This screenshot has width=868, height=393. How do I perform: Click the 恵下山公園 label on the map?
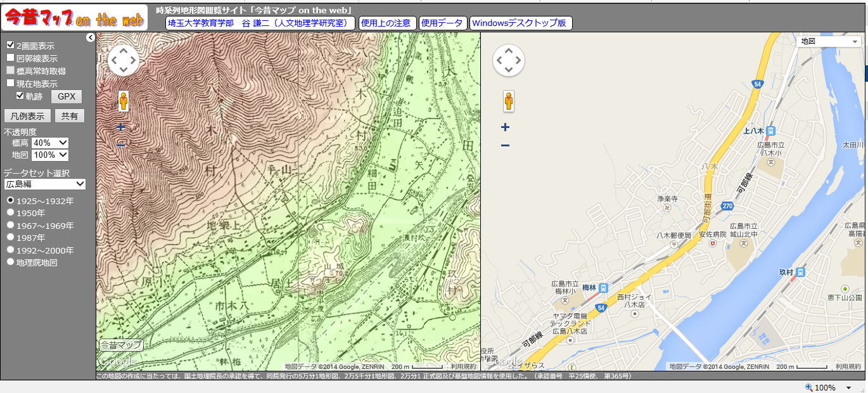click(x=845, y=297)
